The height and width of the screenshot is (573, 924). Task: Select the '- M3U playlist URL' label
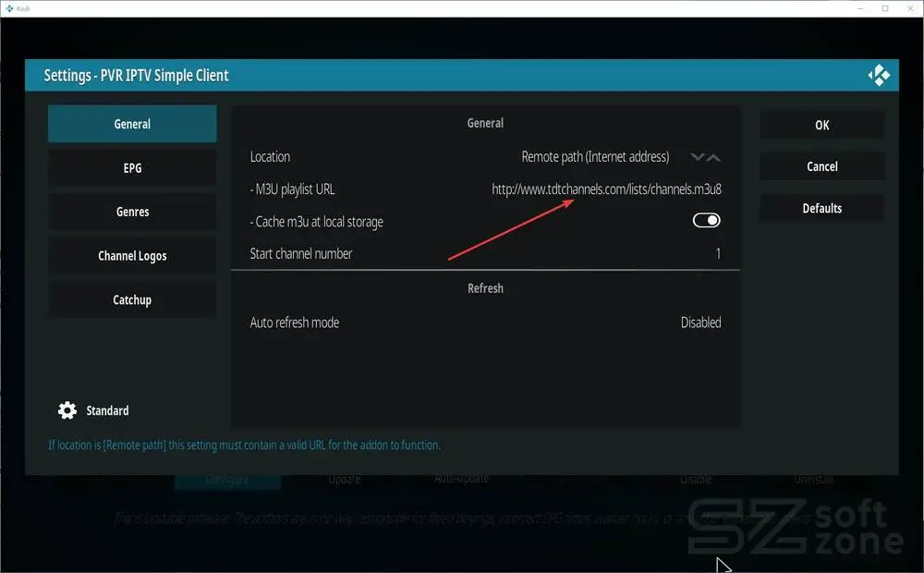[292, 189]
